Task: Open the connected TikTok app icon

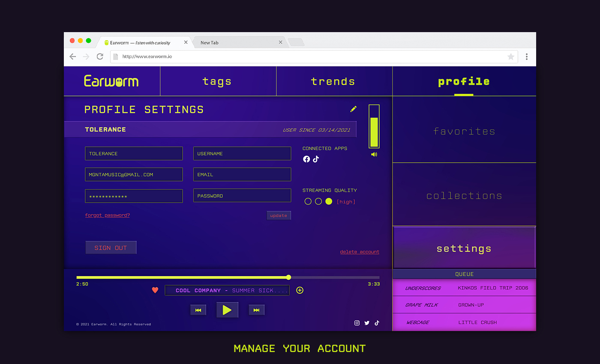Action: pyautogui.click(x=316, y=159)
